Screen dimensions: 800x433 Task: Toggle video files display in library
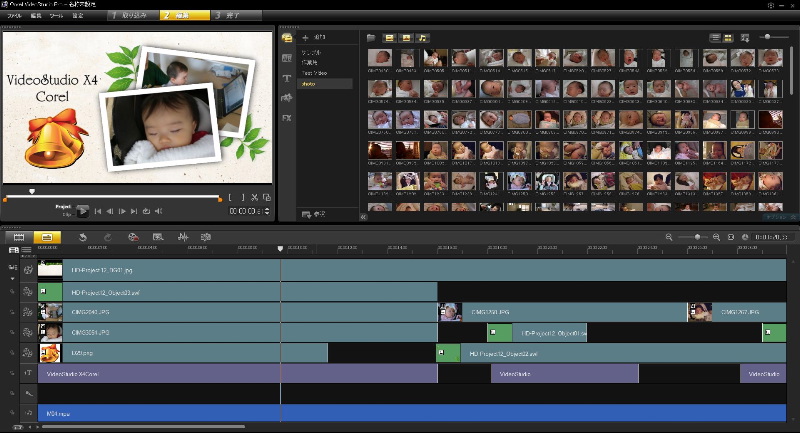388,38
